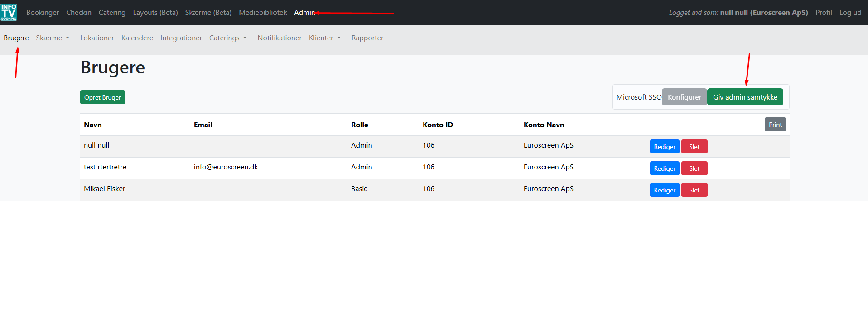Click the name Mikael Fisker

pyautogui.click(x=105, y=189)
